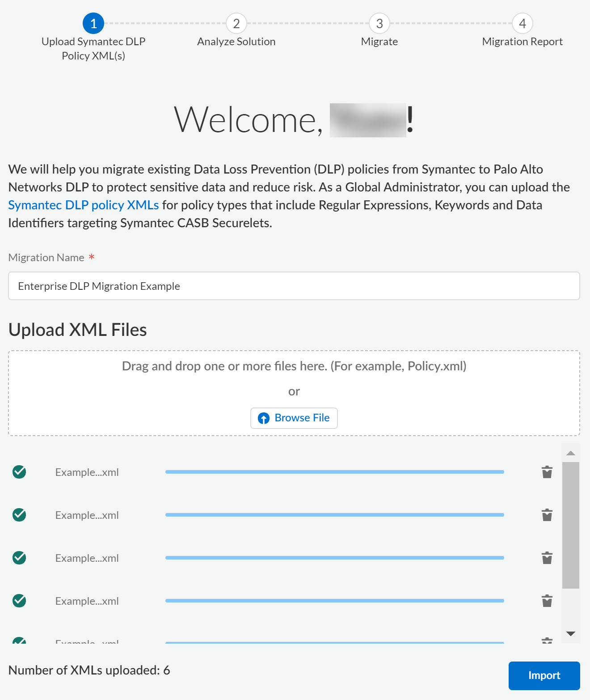Click the green checkmark of the first uploaded file
The height and width of the screenshot is (700, 590).
coord(19,472)
